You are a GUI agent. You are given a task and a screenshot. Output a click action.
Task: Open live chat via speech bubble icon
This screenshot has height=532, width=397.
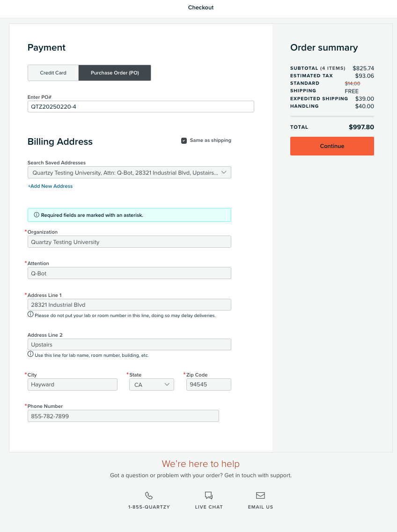[209, 495]
